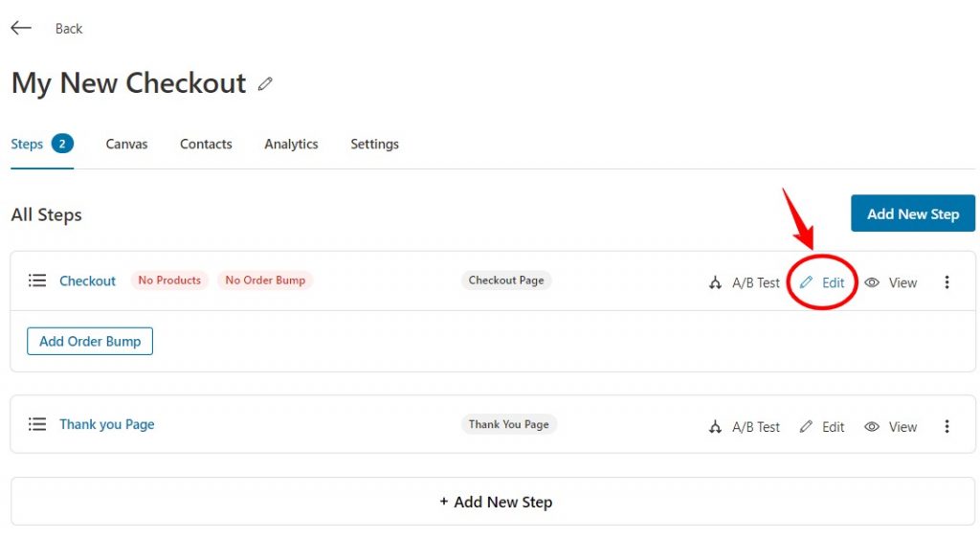Open three-dot menu on Checkout row
The image size is (980, 539).
tap(947, 282)
